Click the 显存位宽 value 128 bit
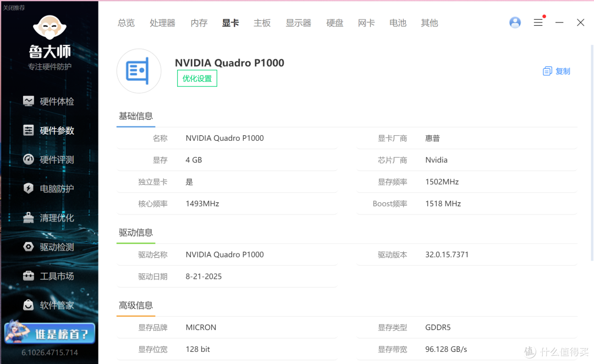Viewport: 594px width, 364px height. click(198, 349)
